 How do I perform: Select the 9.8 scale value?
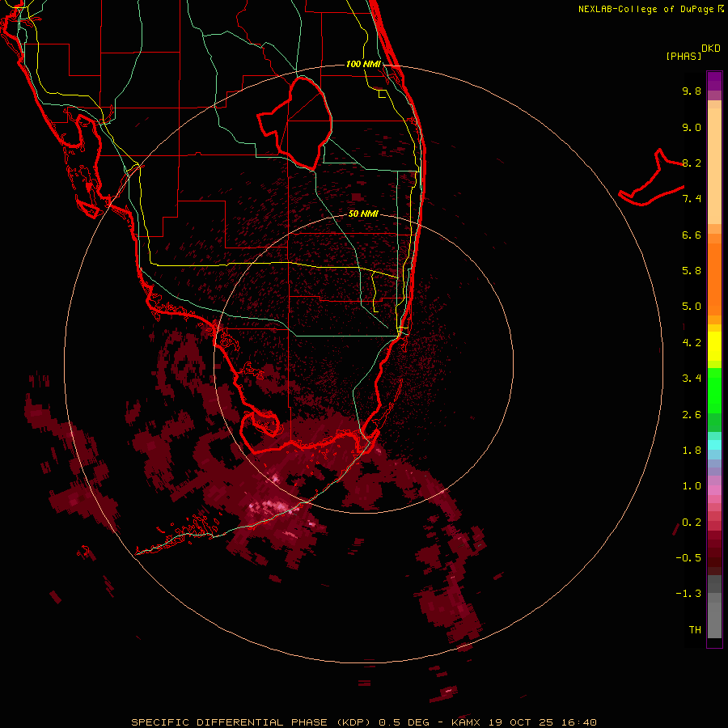point(692,91)
